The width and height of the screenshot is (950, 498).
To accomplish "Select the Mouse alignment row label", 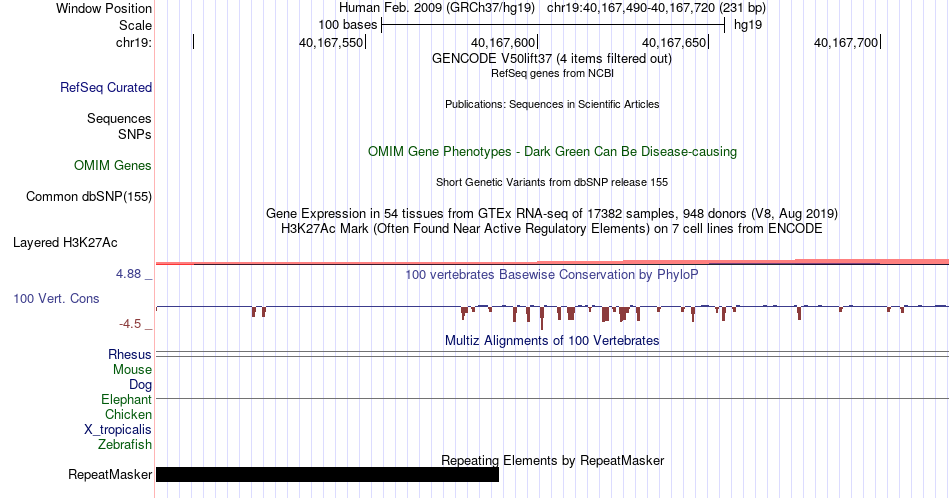I will point(132,370).
